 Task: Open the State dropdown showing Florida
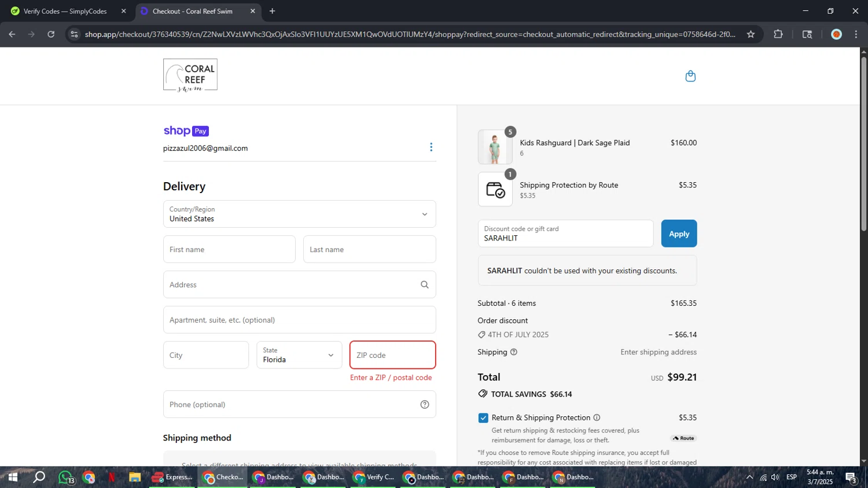pos(299,355)
